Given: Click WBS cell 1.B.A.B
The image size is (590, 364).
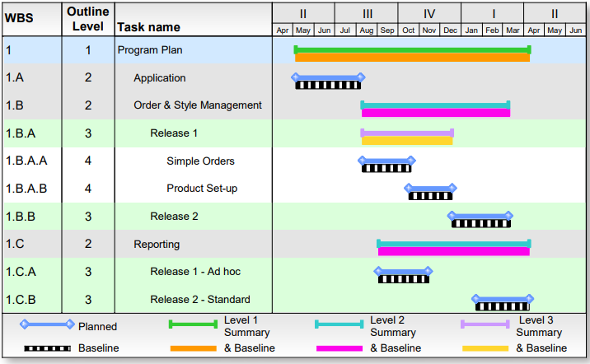Looking at the screenshot, I should click(x=26, y=189).
